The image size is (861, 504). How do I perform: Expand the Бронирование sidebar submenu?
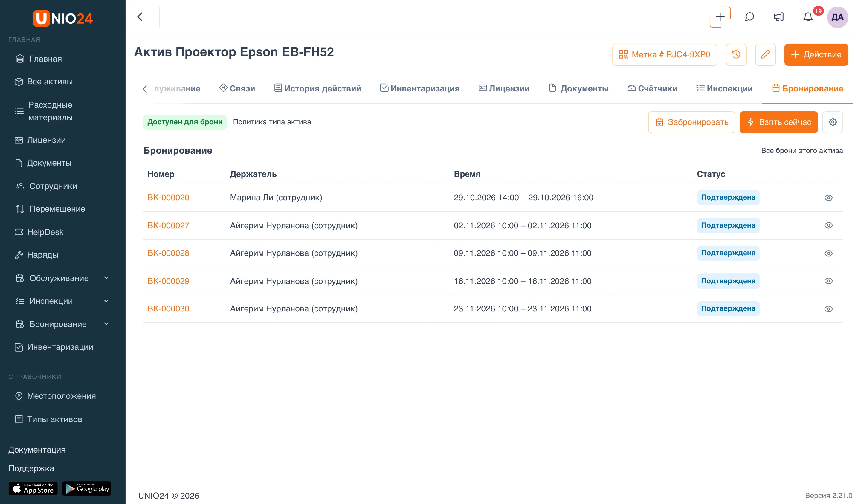coord(106,323)
